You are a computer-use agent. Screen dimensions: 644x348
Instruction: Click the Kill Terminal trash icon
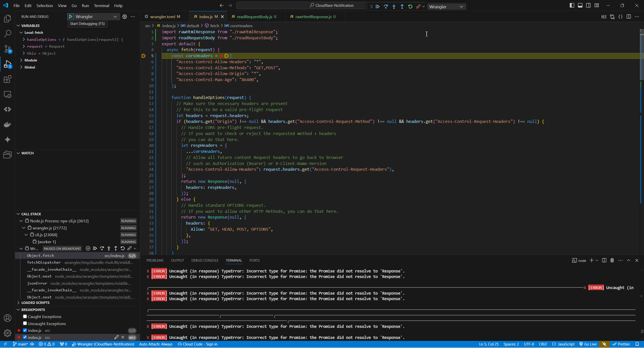612,260
